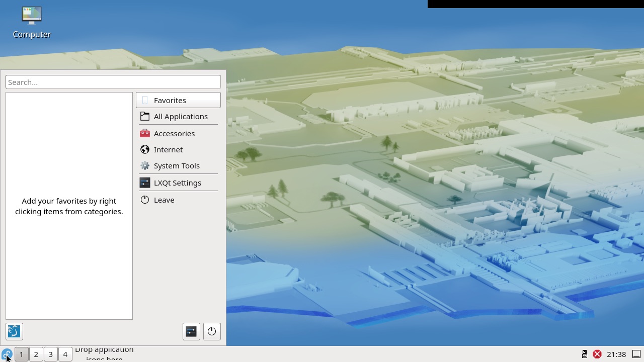Show the Accessories category
The image size is (644, 362).
point(178,133)
